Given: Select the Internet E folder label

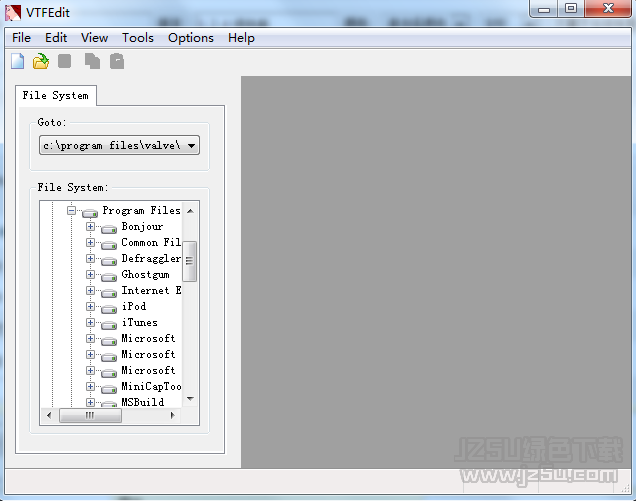Looking at the screenshot, I should point(151,290).
